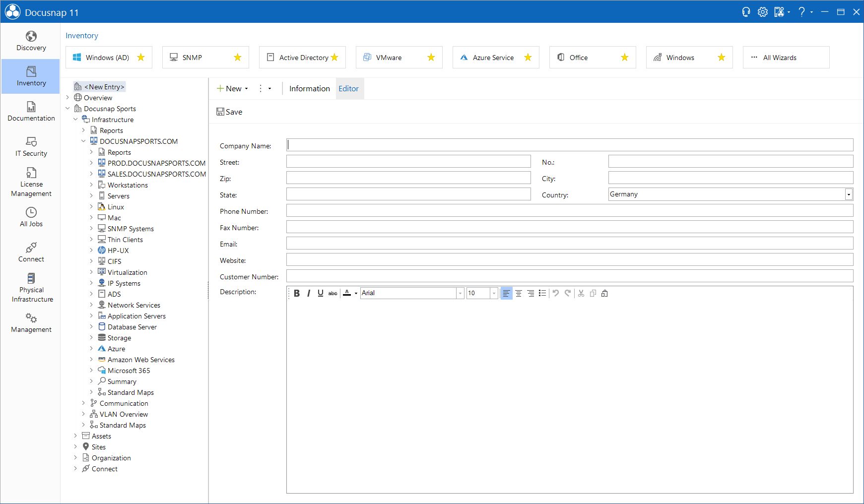This screenshot has height=504, width=864.
Task: Open the more options dots menu
Action: [261, 89]
